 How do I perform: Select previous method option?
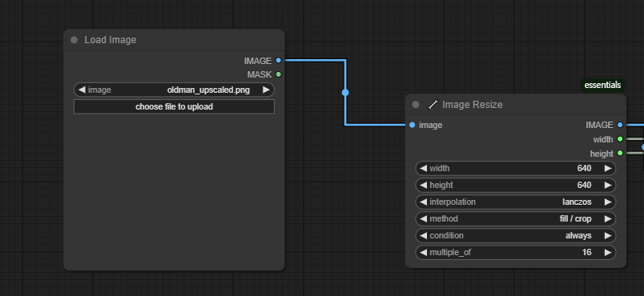(424, 219)
